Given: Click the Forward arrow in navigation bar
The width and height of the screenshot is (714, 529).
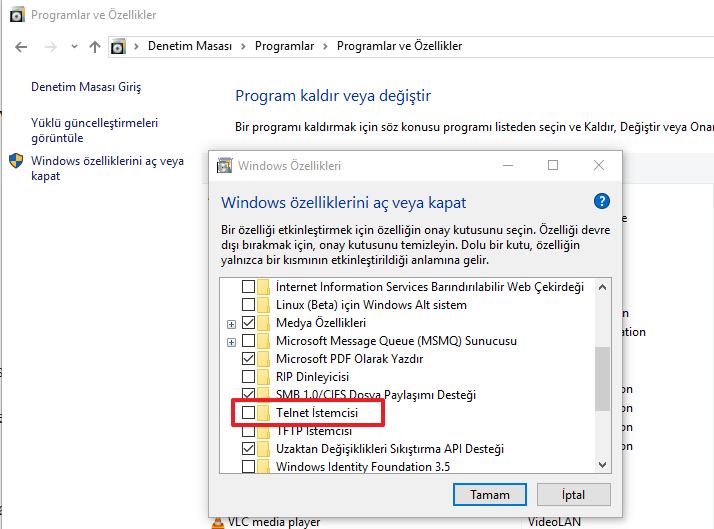Looking at the screenshot, I should [x=51, y=46].
